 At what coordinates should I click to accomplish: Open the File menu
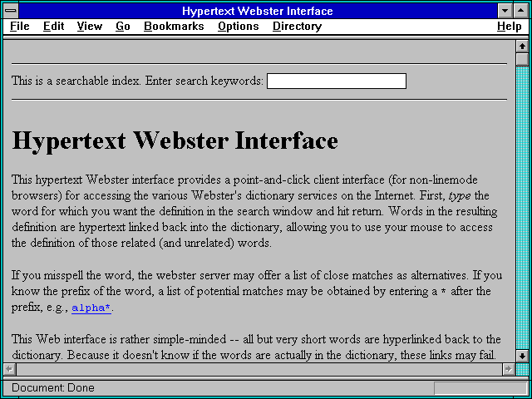pos(20,27)
